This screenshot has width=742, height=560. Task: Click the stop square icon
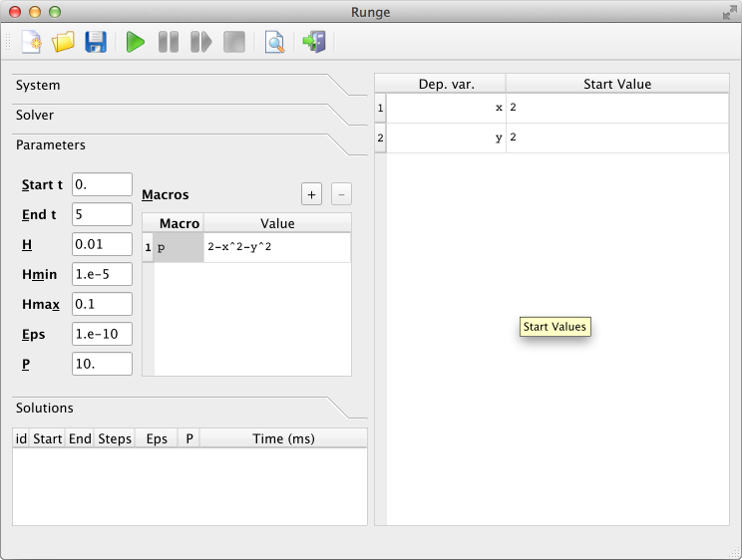click(x=234, y=42)
